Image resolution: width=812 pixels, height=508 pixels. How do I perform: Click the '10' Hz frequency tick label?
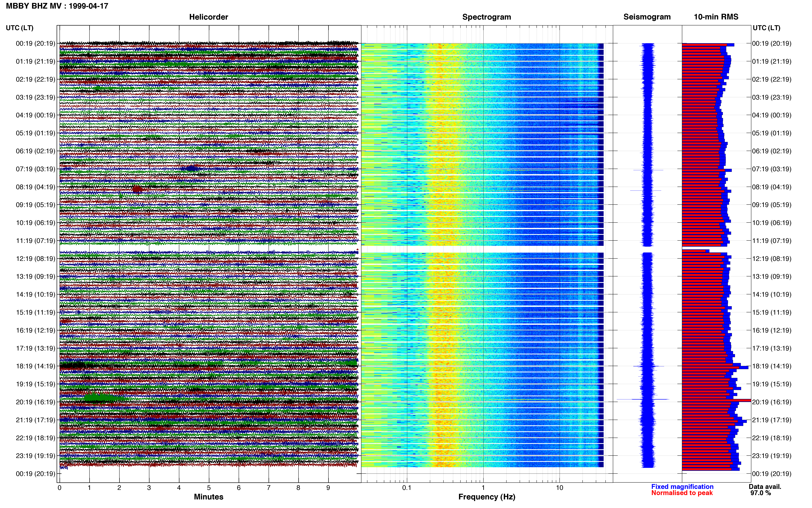[x=559, y=487]
